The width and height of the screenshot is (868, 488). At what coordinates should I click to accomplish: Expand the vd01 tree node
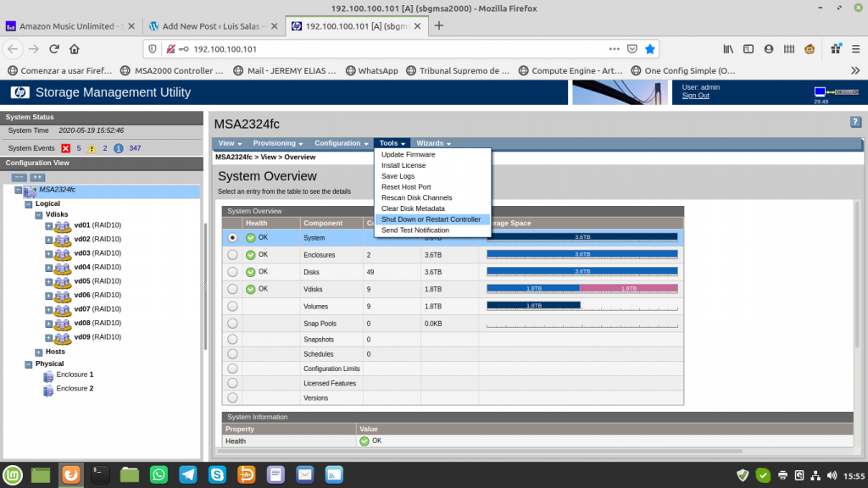pos(48,225)
